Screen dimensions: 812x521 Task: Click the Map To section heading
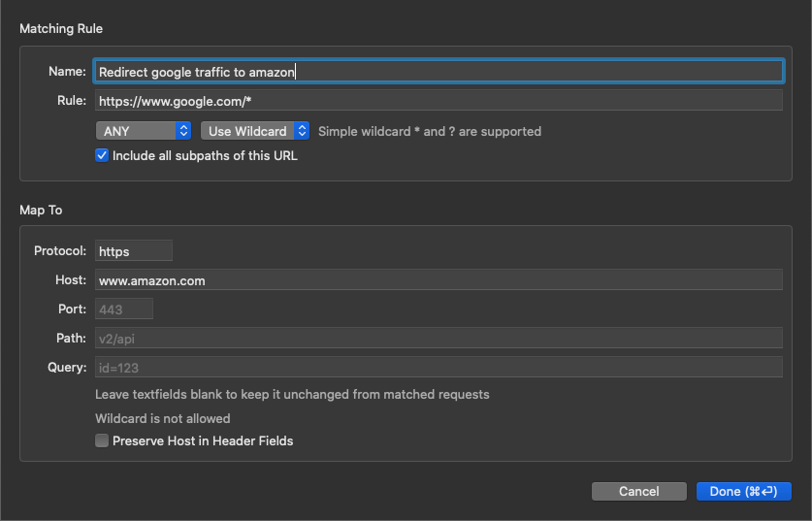41,210
